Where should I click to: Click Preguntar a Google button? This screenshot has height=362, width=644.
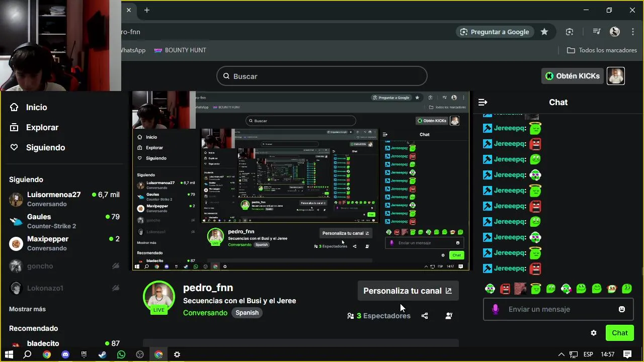pyautogui.click(x=495, y=32)
